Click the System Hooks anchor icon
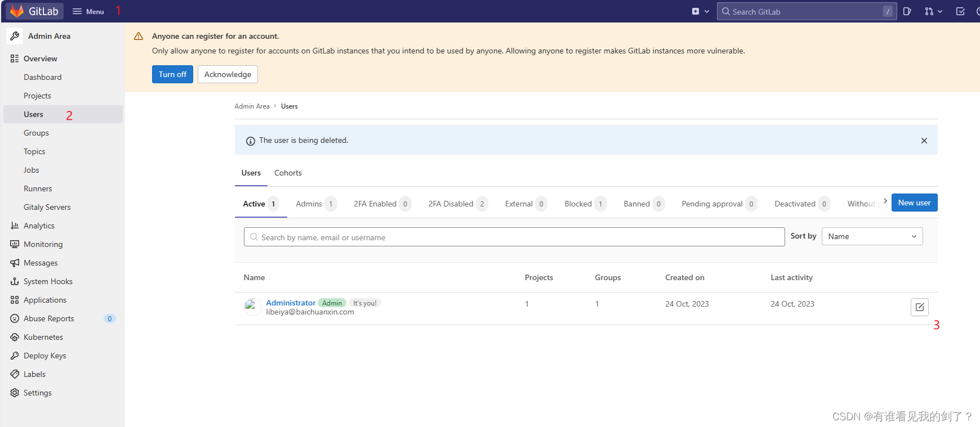The image size is (980, 427). pos(15,281)
